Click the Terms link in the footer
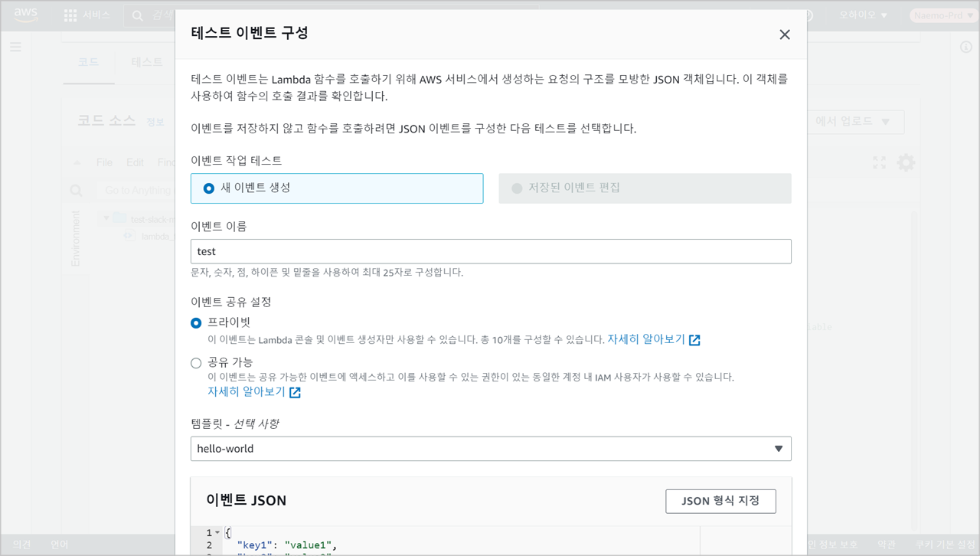 (x=886, y=545)
